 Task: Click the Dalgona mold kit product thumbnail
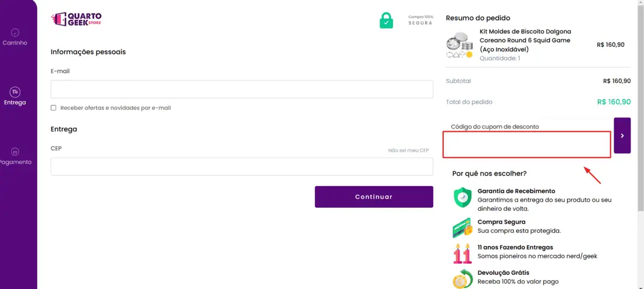pyautogui.click(x=460, y=45)
